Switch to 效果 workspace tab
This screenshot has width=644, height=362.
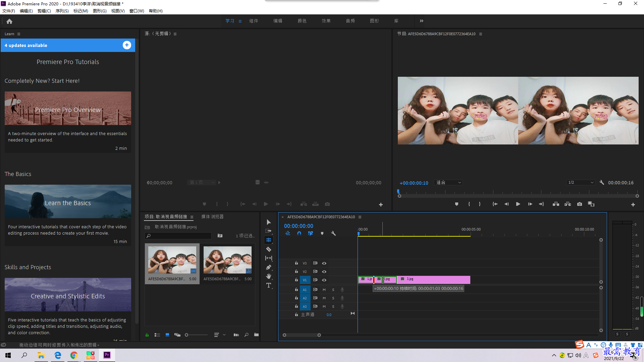point(326,21)
